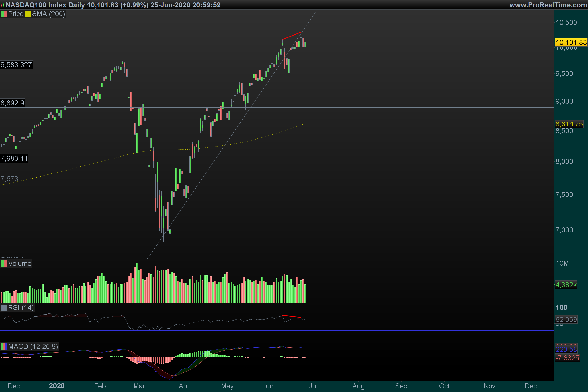This screenshot has height=392, width=588.
Task: Click the Volume panel legend icon
Action: (x=4, y=264)
